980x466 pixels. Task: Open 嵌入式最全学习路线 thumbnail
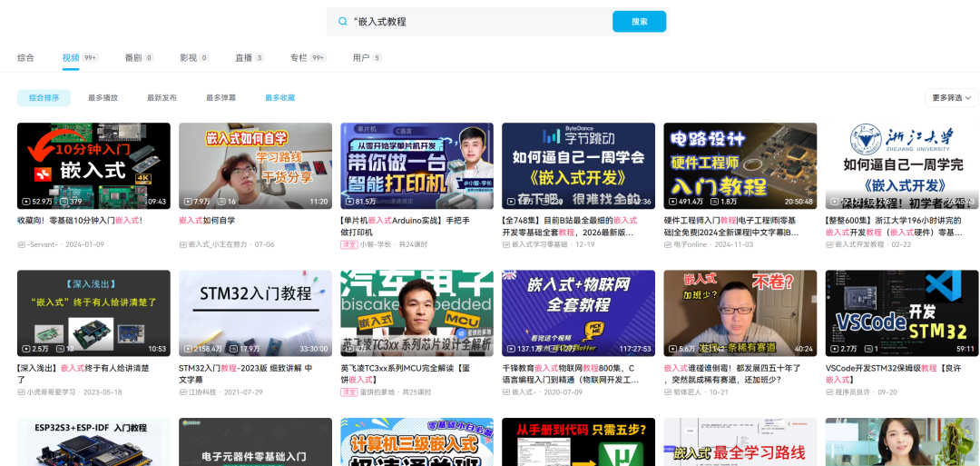tap(740, 442)
